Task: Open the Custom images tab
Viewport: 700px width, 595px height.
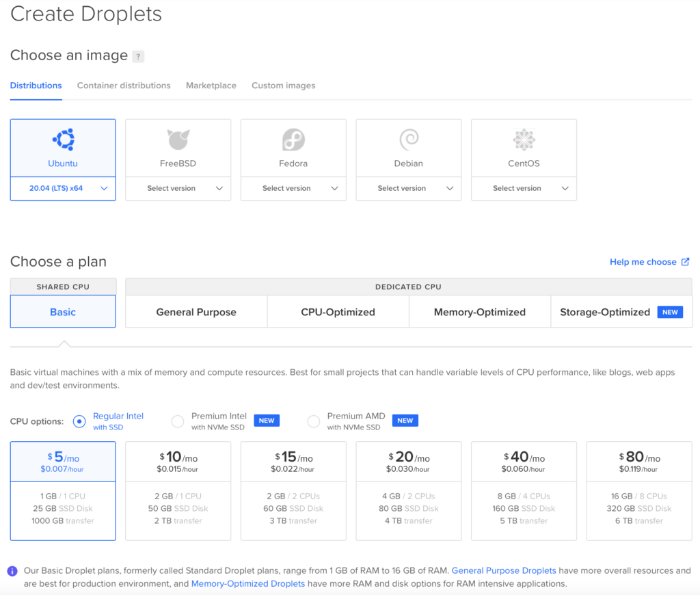Action: point(284,85)
